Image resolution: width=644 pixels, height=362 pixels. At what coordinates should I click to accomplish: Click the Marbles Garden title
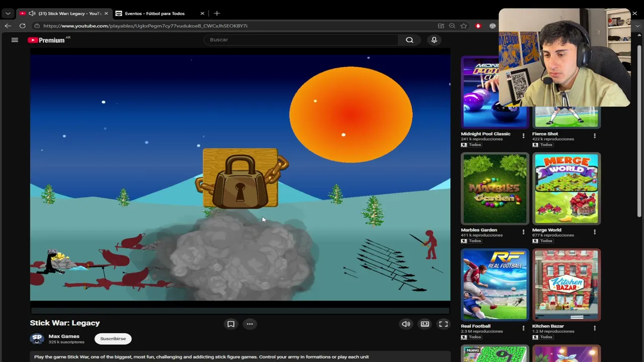(479, 230)
